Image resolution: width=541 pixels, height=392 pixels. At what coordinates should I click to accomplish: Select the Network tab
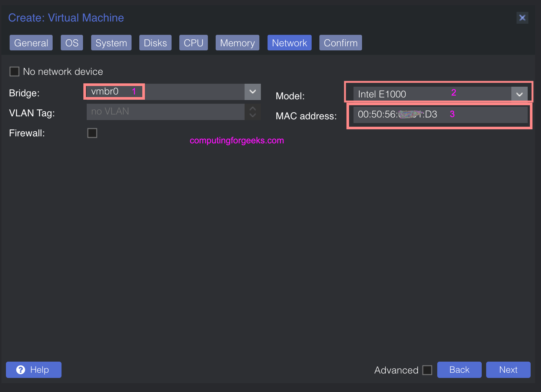(289, 42)
